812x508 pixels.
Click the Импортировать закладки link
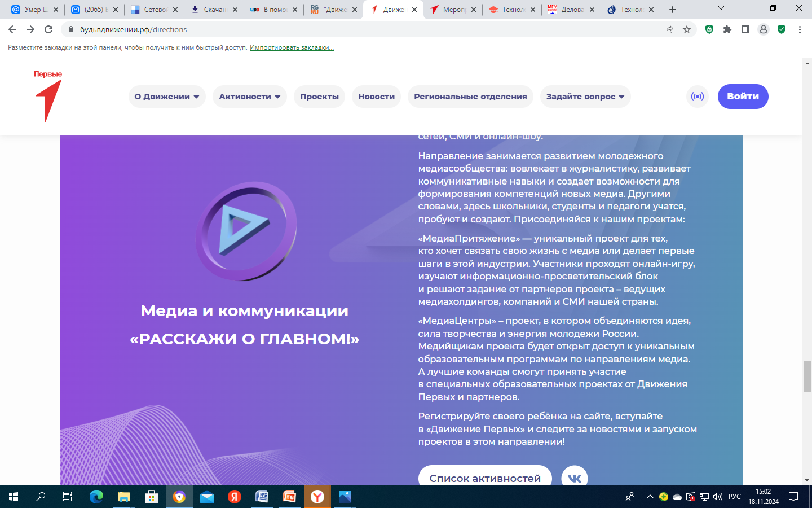coord(292,47)
